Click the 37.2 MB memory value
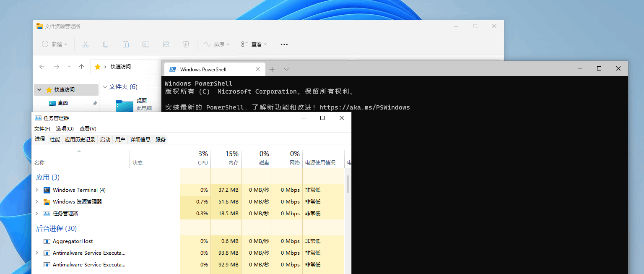 [x=229, y=190]
